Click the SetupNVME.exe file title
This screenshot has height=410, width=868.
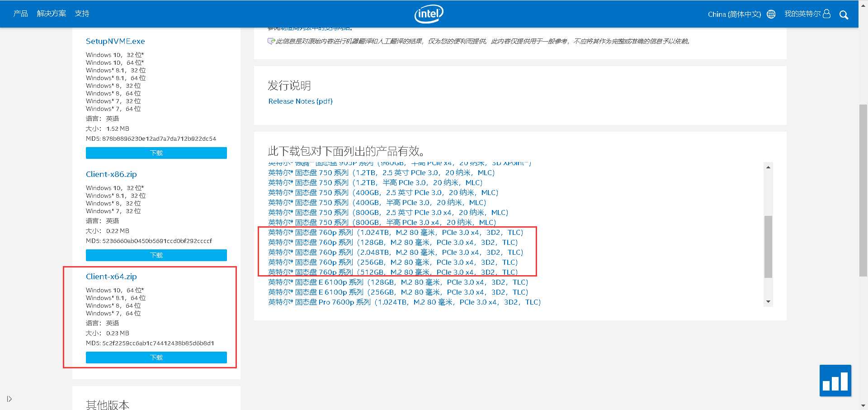pyautogui.click(x=115, y=41)
